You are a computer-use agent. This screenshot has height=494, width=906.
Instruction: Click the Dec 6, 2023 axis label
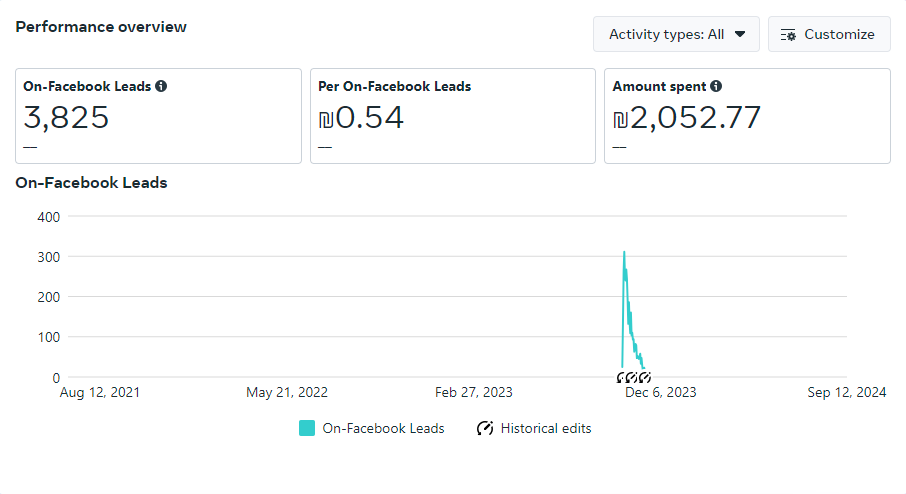pyautogui.click(x=660, y=392)
